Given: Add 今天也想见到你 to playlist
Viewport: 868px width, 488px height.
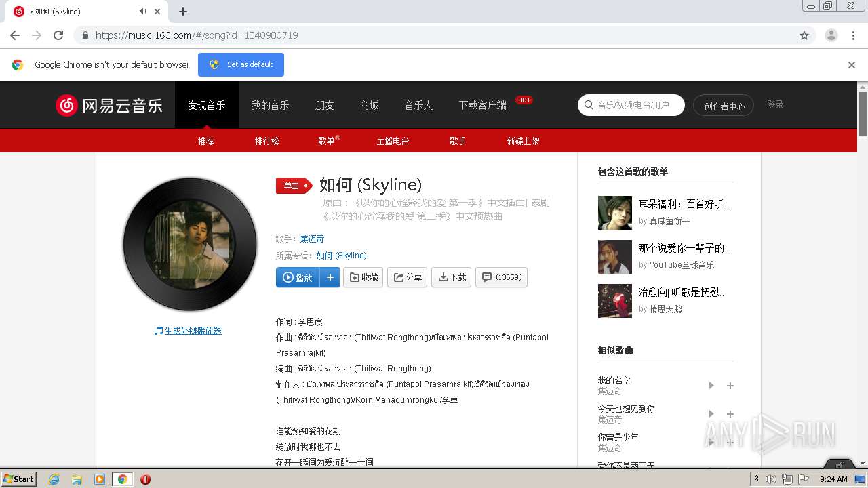Looking at the screenshot, I should tap(730, 414).
